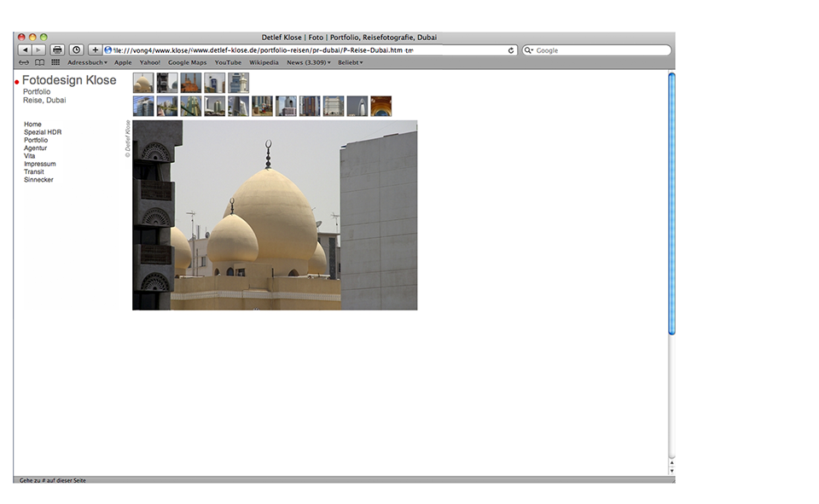Select the last thumbnail in second row

381,106
